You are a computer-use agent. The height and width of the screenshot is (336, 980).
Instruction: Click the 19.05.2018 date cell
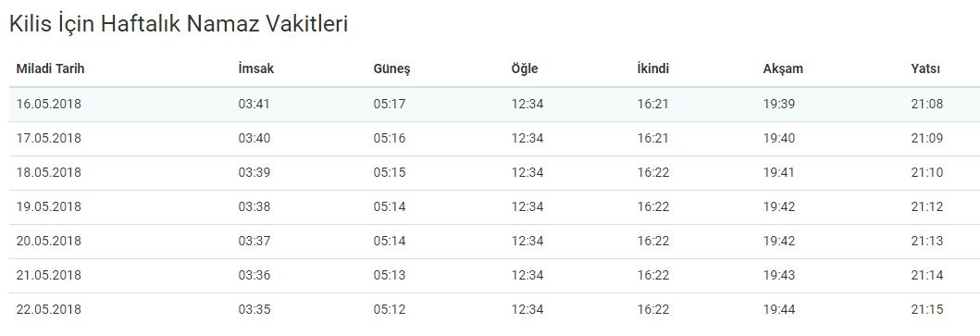point(49,206)
